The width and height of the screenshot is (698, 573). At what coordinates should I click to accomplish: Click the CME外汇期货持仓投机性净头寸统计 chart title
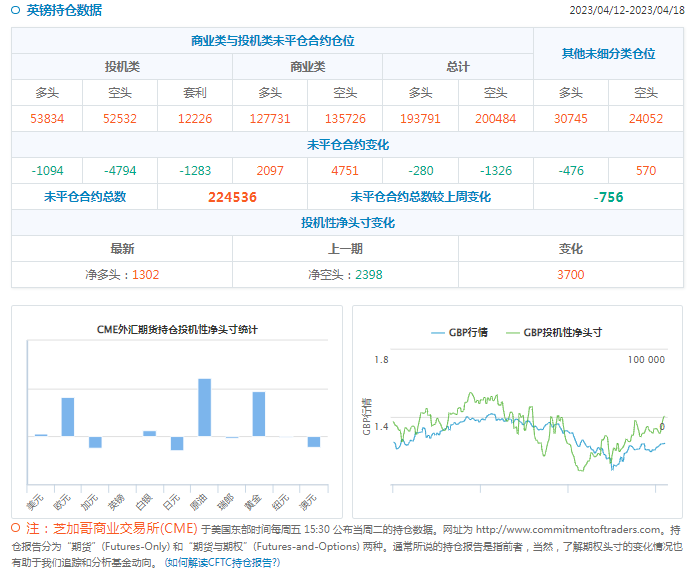(x=177, y=329)
